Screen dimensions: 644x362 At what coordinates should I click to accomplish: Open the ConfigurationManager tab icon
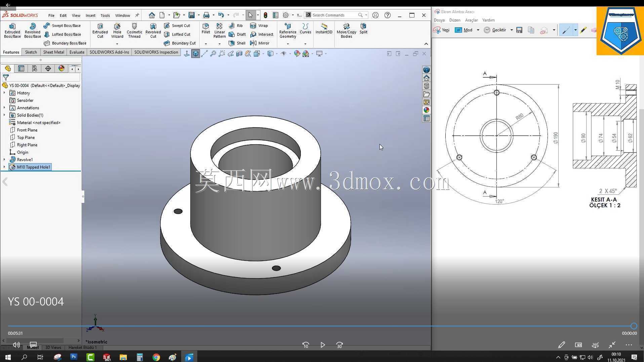[x=35, y=69]
